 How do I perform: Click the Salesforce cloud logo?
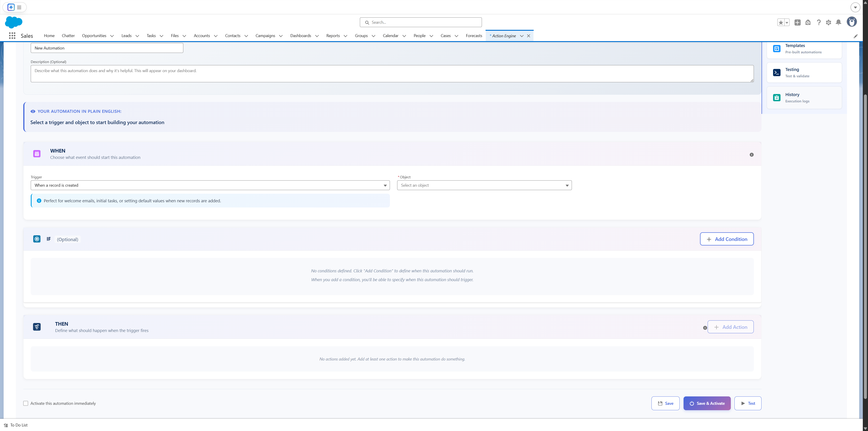pos(14,23)
